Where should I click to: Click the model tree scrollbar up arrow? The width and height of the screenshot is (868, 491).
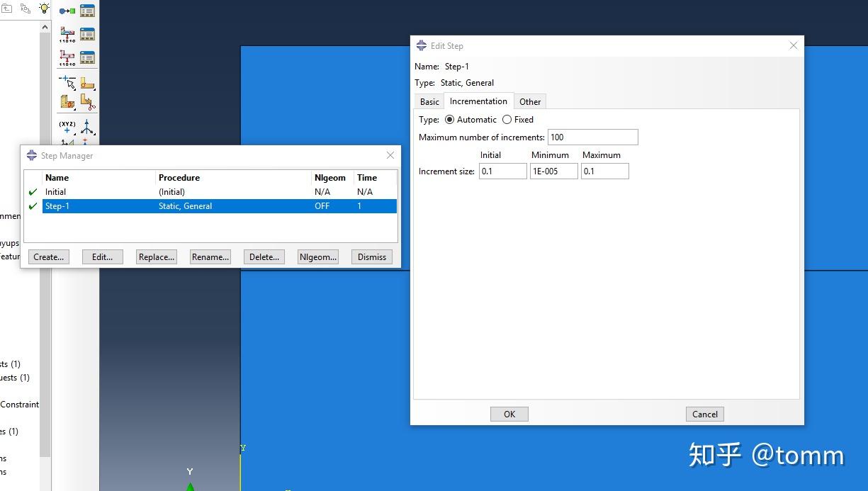coord(45,27)
